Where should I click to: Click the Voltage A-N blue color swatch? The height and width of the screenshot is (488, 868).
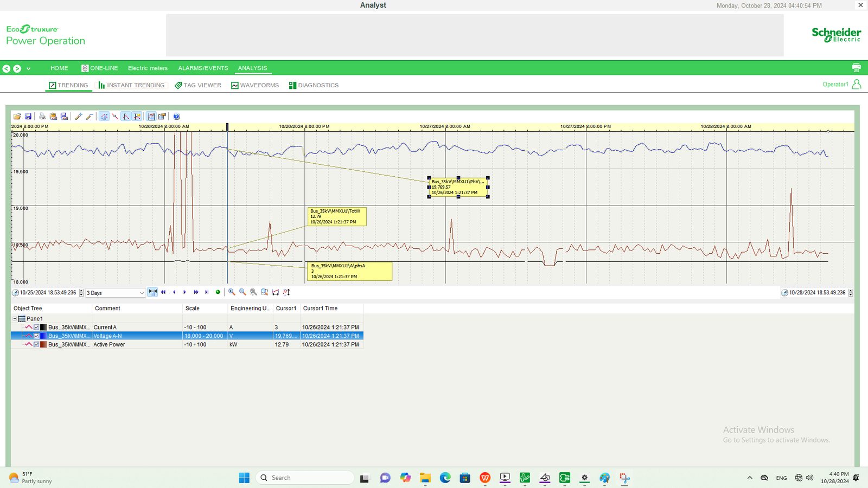[43, 336]
